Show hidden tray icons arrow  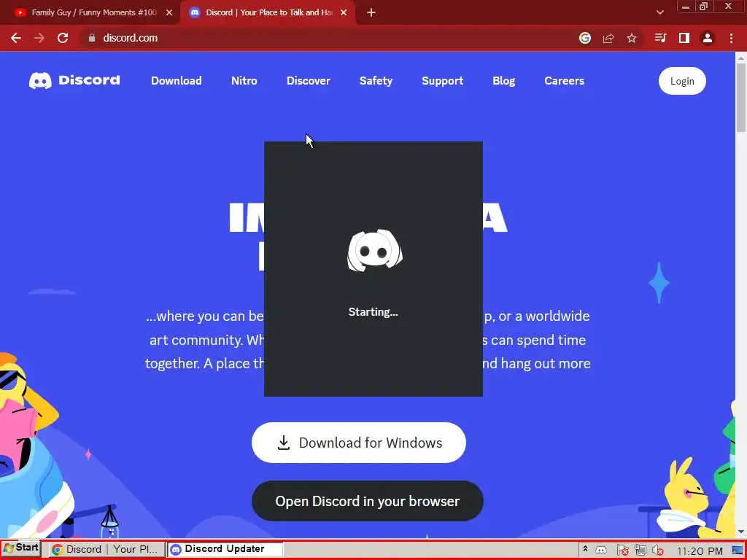(585, 549)
